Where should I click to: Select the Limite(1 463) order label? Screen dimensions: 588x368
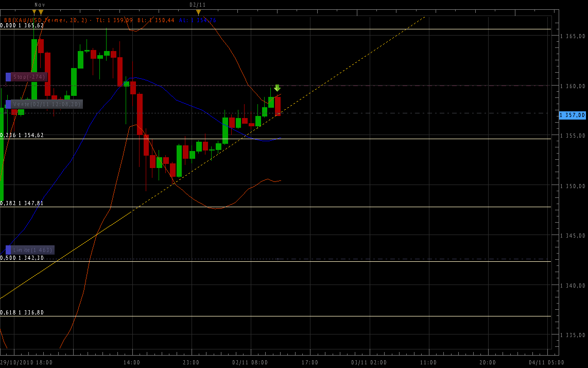[32, 250]
